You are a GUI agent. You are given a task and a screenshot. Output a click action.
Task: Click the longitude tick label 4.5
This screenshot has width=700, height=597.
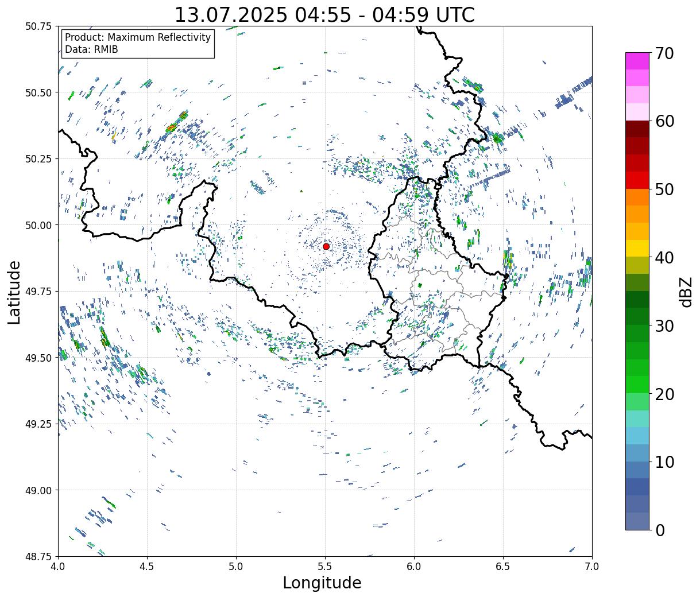pyautogui.click(x=147, y=567)
